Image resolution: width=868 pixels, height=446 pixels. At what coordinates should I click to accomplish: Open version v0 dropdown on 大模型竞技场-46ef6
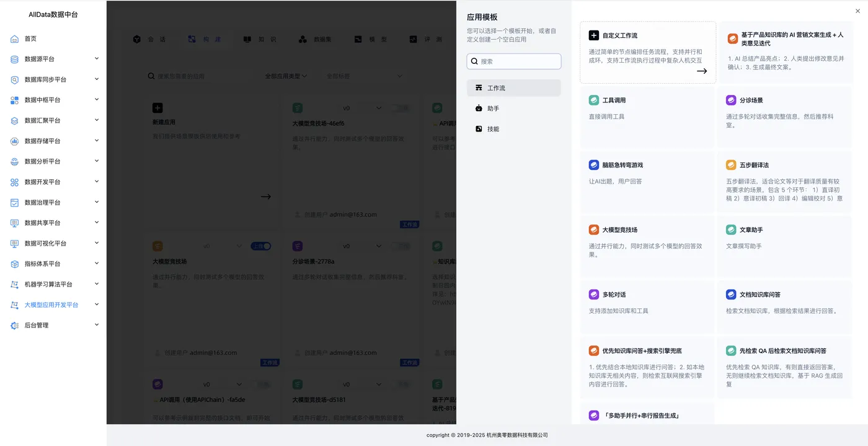click(361, 108)
